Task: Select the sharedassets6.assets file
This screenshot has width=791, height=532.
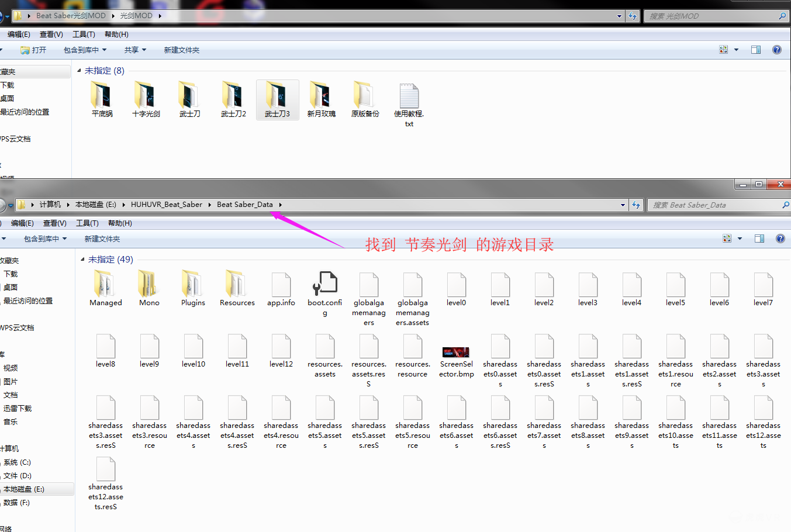Action: 456,422
